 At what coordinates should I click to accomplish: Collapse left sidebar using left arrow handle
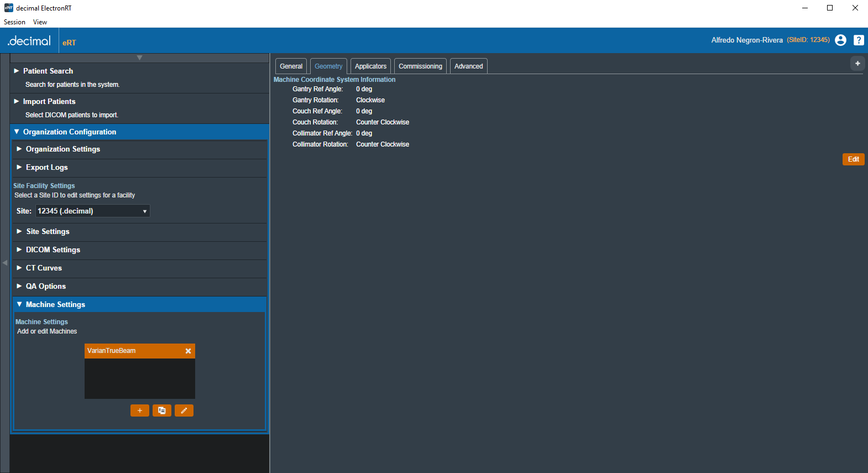(x=5, y=263)
